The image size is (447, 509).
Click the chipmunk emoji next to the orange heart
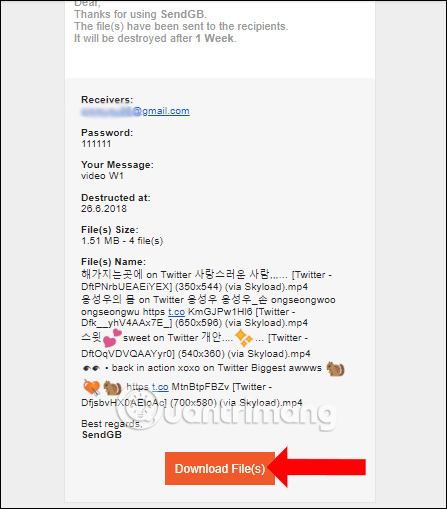point(112,388)
